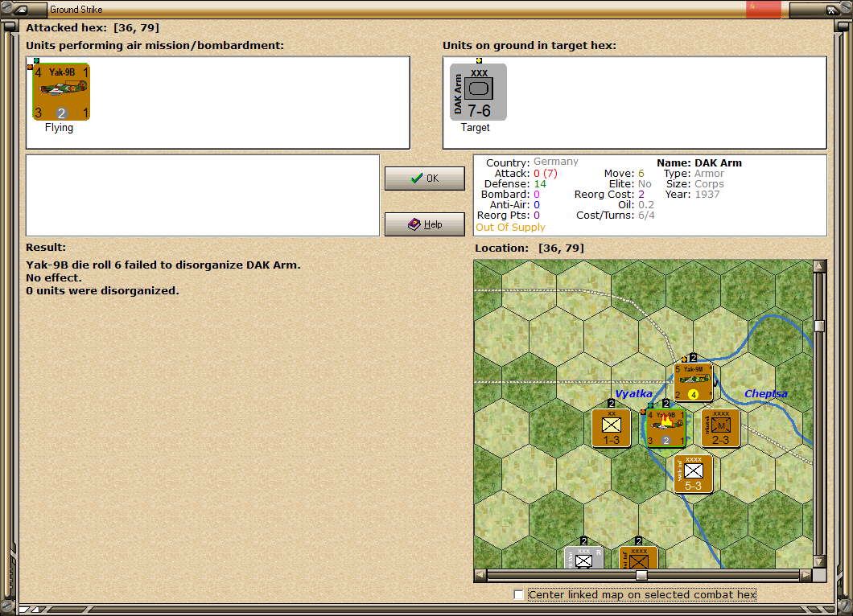Viewport: 853px width, 616px height.
Task: Open Help for Ground Strike
Action: pyautogui.click(x=425, y=224)
